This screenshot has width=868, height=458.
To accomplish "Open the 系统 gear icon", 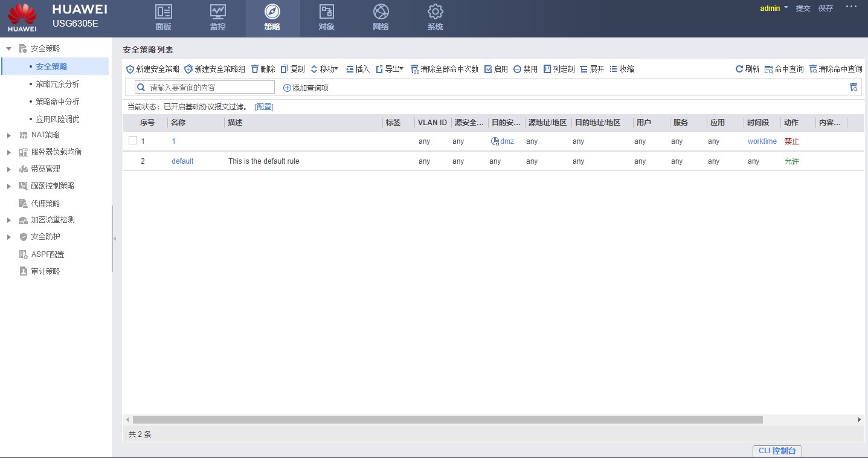I will pyautogui.click(x=435, y=12).
